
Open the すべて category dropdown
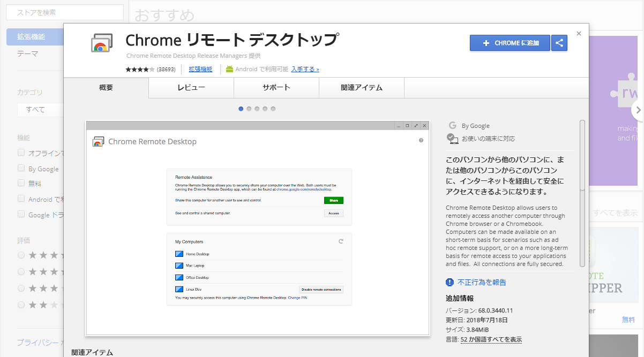tap(40, 110)
